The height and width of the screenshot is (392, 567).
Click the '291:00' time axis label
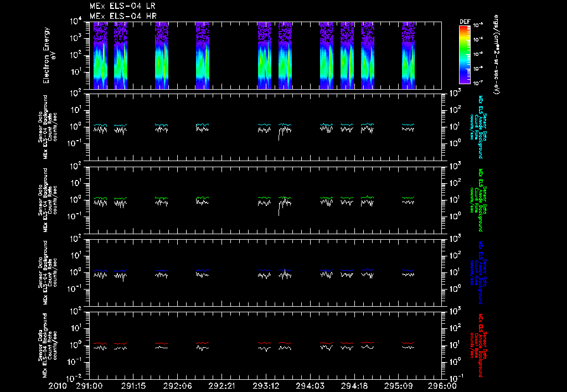tap(89, 386)
